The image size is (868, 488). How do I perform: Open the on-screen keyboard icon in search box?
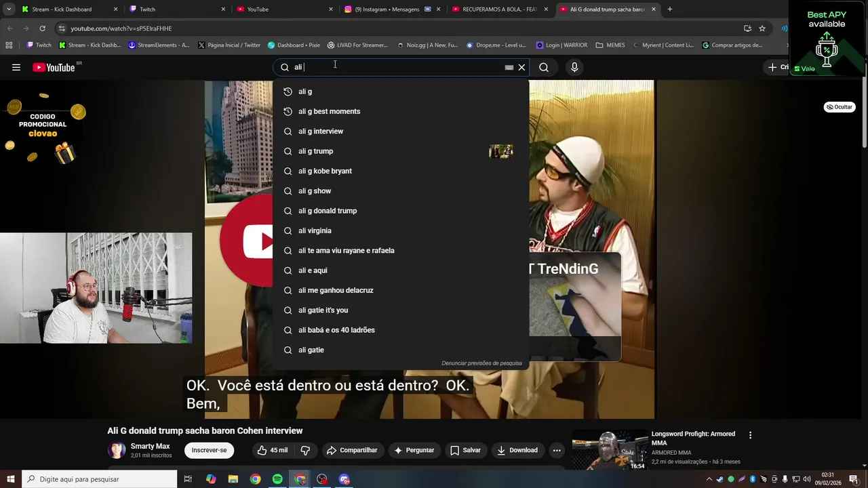coord(509,67)
